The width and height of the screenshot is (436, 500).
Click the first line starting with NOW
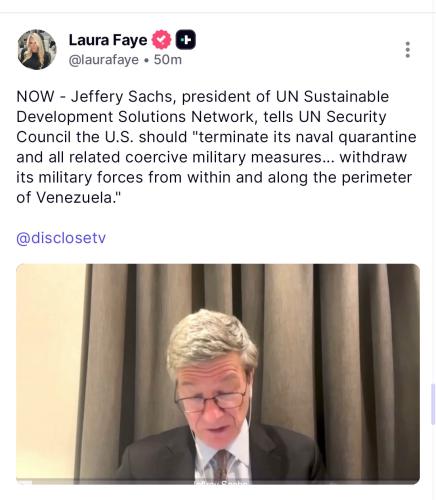(202, 97)
